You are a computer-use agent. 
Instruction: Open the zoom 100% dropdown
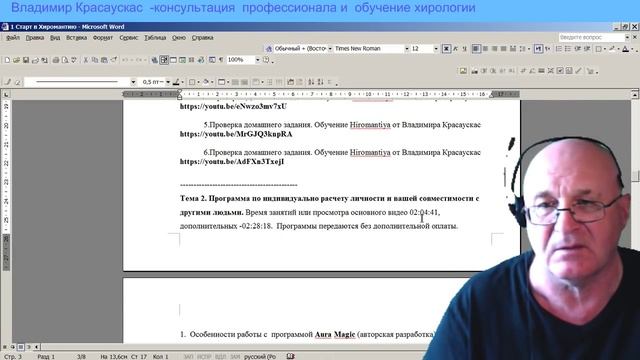pos(258,60)
